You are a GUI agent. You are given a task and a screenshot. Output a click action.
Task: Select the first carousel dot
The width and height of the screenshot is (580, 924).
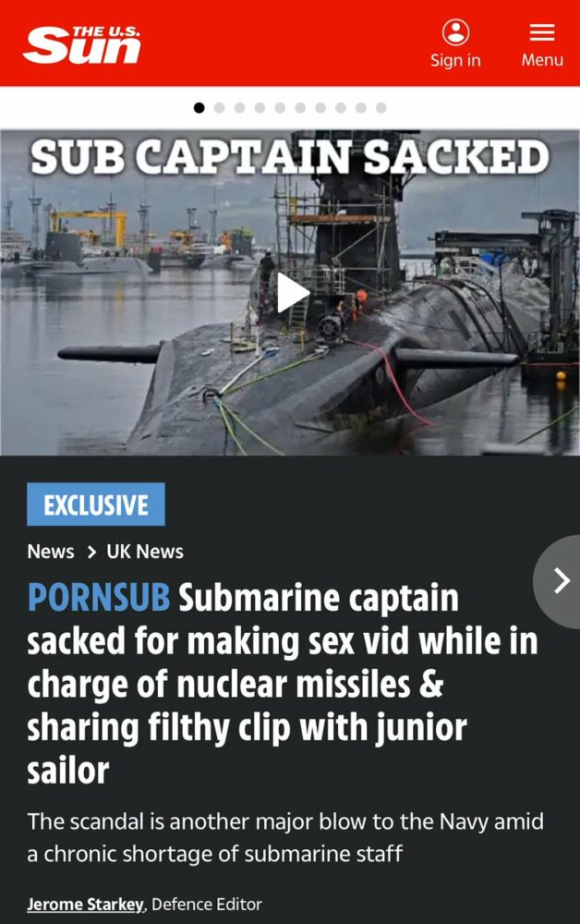[199, 108]
